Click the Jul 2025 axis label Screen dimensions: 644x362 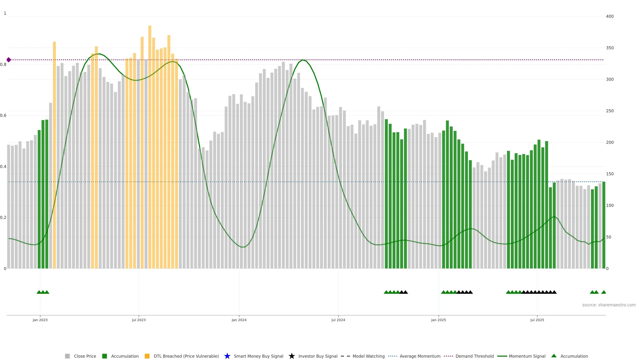coord(537,320)
